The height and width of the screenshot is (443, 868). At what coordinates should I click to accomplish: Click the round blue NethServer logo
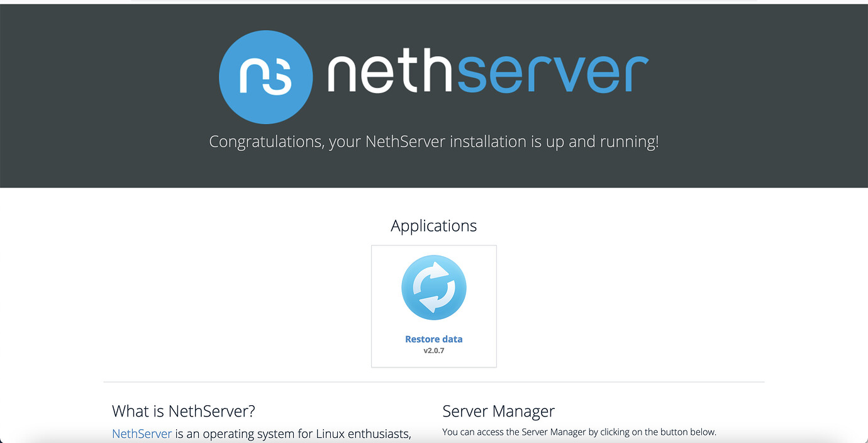click(x=265, y=77)
